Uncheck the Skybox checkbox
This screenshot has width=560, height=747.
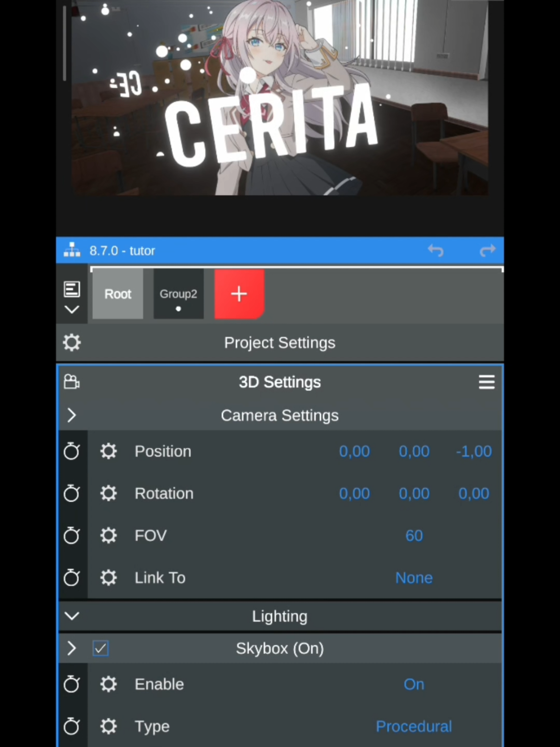(100, 648)
